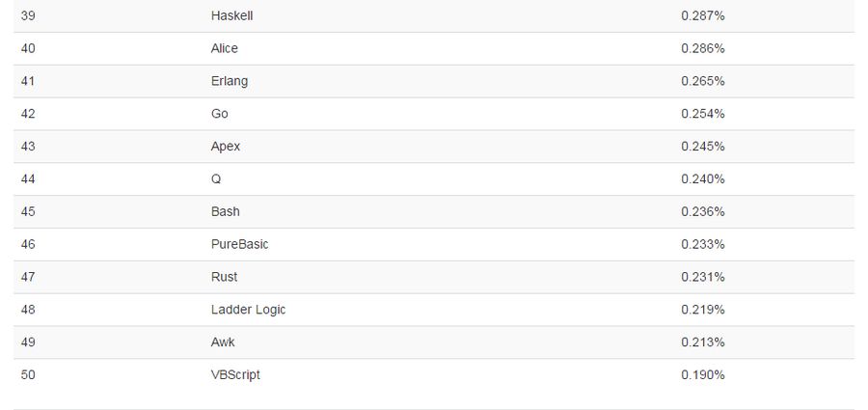868x410 pixels.
Task: Select rank number 44
Action: pyautogui.click(x=28, y=179)
